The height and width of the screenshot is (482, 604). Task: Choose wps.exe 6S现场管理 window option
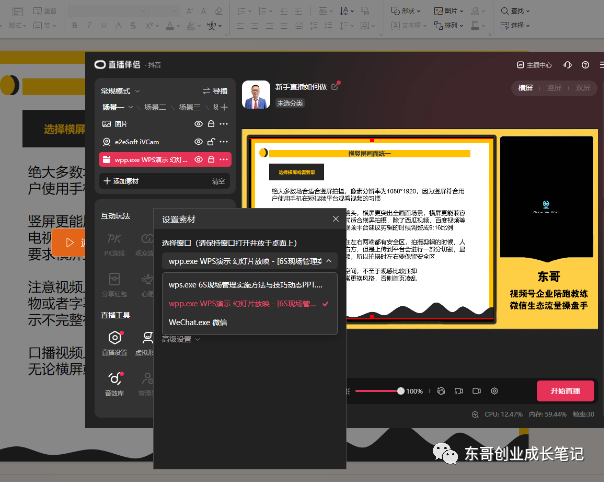click(x=250, y=285)
